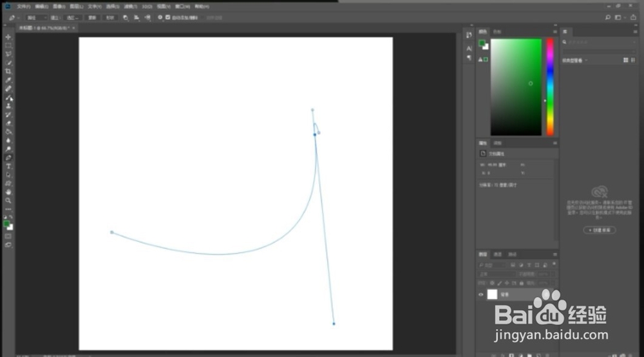The height and width of the screenshot is (357, 644).
Task: Select the 背景 layer thumbnail
Action: click(492, 294)
